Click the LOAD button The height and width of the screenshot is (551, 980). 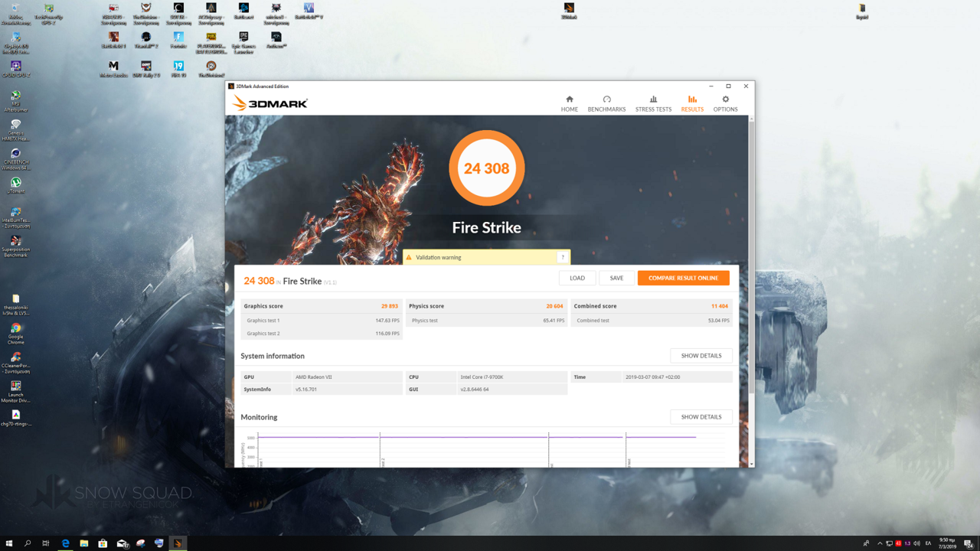click(x=577, y=278)
